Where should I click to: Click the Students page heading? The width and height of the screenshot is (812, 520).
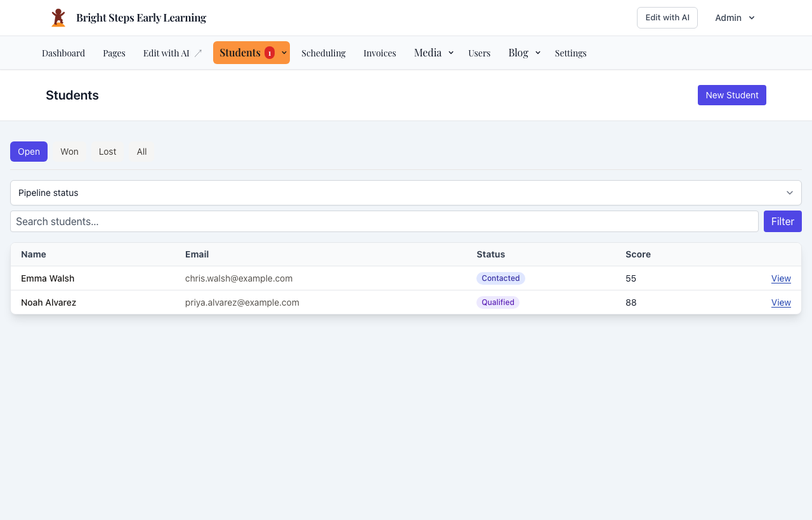coord(72,95)
